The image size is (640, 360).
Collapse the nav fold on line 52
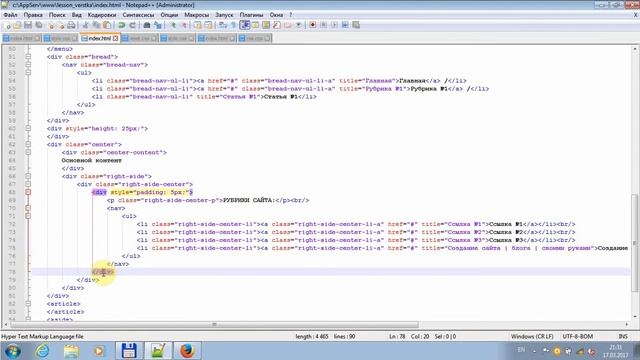(28, 64)
